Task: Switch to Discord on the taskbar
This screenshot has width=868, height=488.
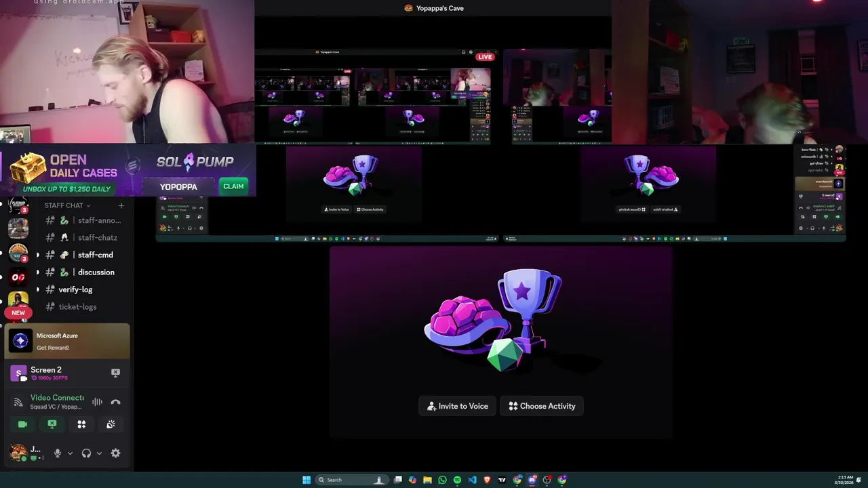Action: pyautogui.click(x=532, y=480)
